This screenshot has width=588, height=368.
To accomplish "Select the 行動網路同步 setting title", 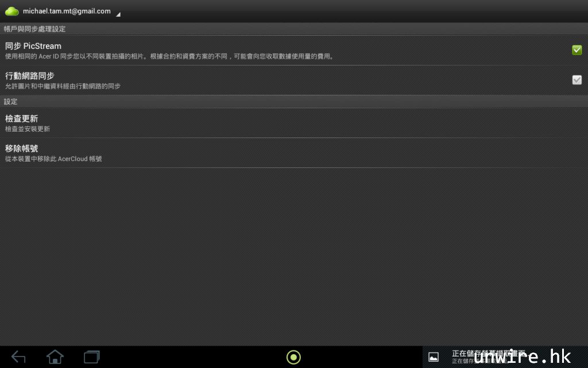I will pos(30,76).
